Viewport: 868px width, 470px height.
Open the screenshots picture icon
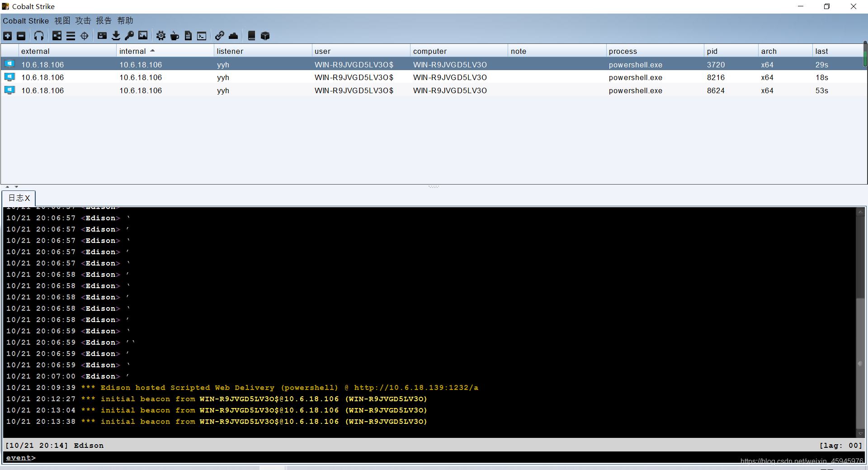(143, 36)
